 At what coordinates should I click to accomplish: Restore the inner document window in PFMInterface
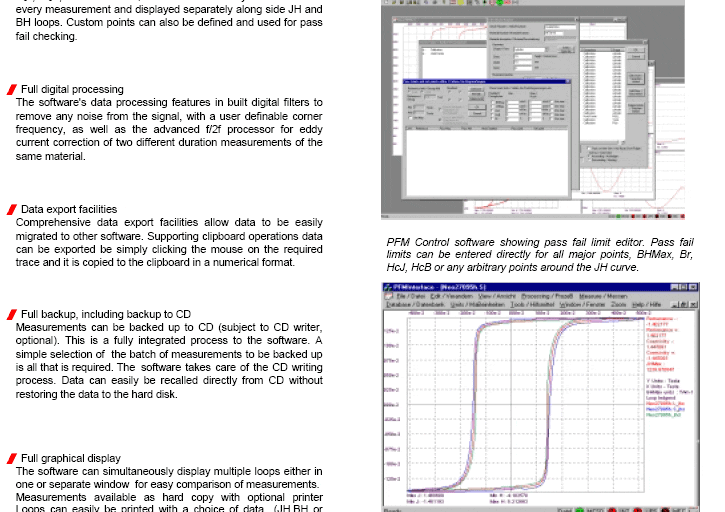(684, 305)
